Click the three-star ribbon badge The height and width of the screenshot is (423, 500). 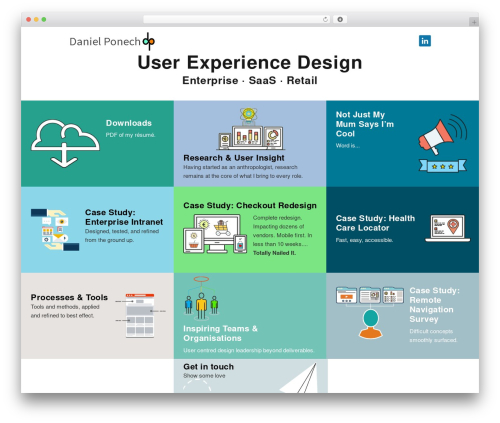(443, 166)
